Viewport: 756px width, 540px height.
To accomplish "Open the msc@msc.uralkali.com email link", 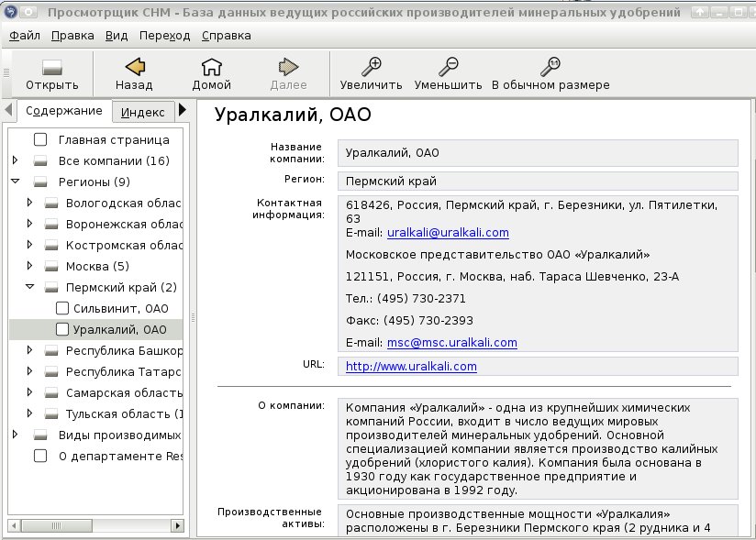I will coord(451,343).
